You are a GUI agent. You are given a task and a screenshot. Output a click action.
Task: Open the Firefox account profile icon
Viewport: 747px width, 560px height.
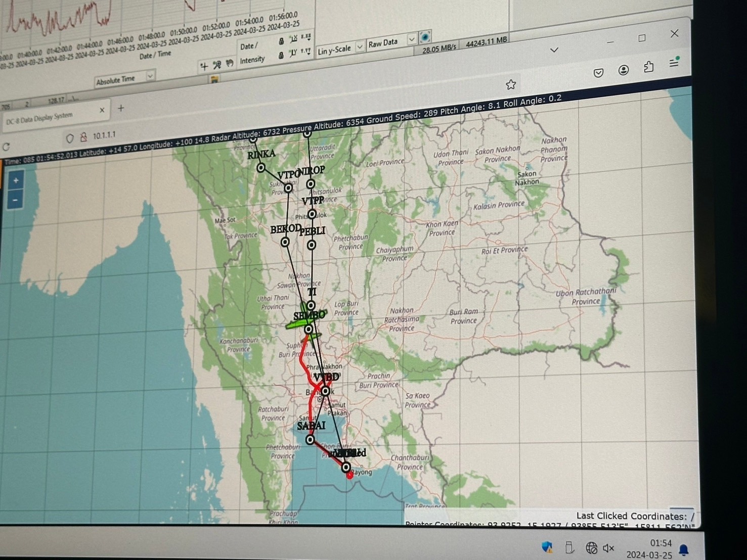coord(624,70)
